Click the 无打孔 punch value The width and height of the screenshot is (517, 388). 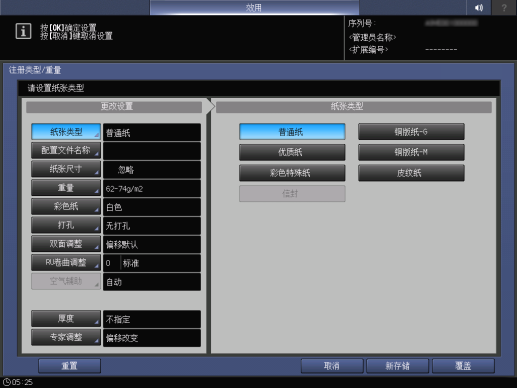[x=152, y=226]
